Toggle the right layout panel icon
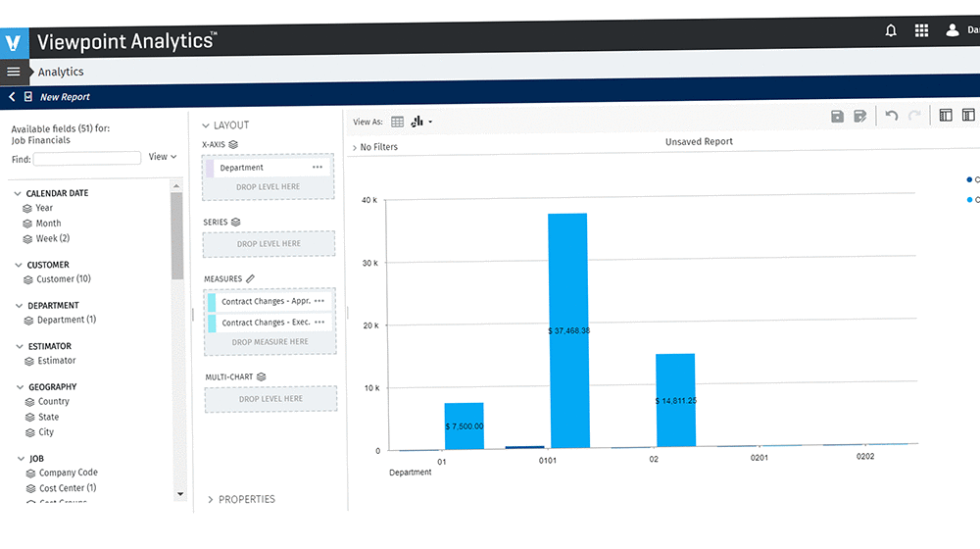Image resolution: width=980 pixels, height=549 pixels. point(968,115)
